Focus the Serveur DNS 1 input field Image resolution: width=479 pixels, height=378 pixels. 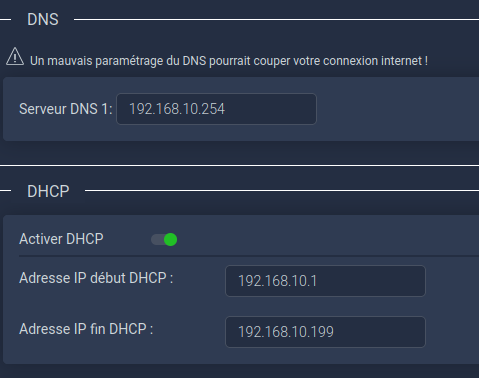tap(216, 109)
